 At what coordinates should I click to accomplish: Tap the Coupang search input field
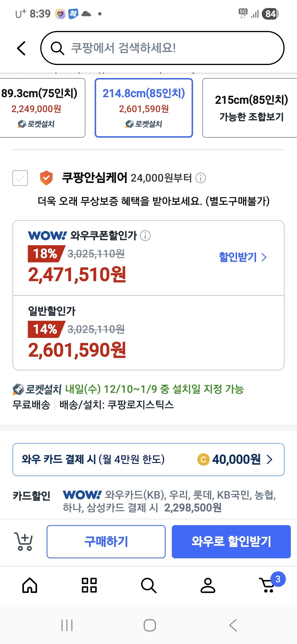(x=162, y=48)
